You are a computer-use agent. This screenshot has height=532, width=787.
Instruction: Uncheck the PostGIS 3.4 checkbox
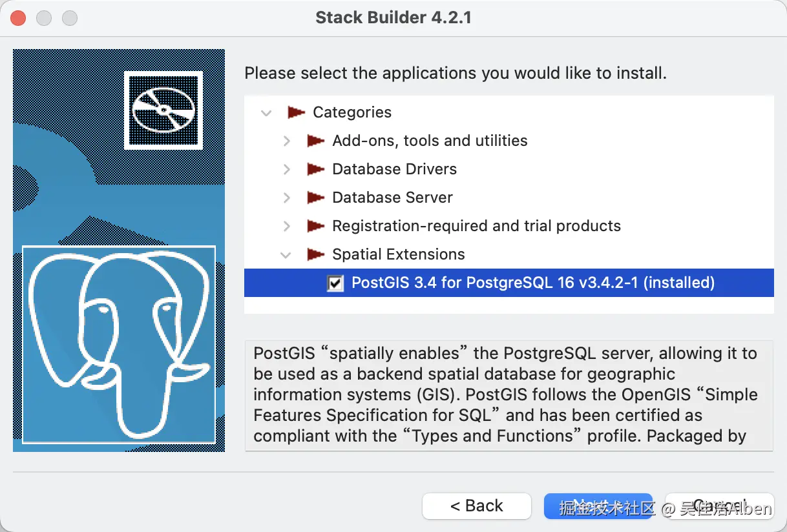click(335, 283)
